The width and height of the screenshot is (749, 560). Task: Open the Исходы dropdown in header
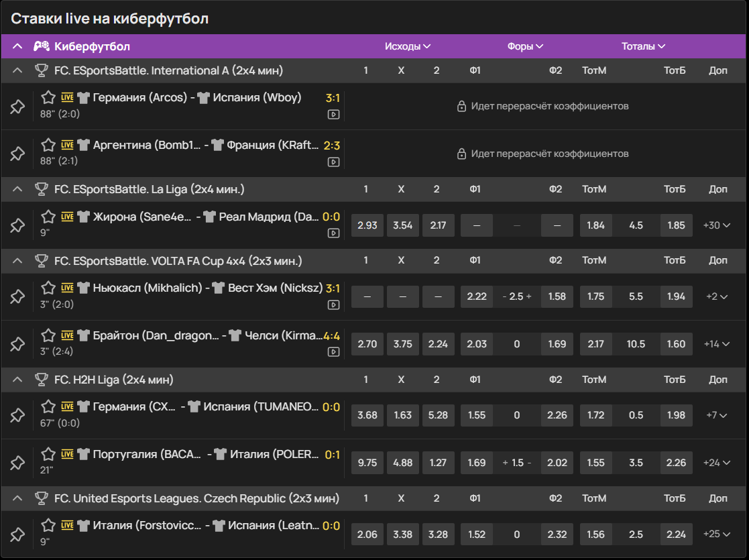[x=407, y=46]
